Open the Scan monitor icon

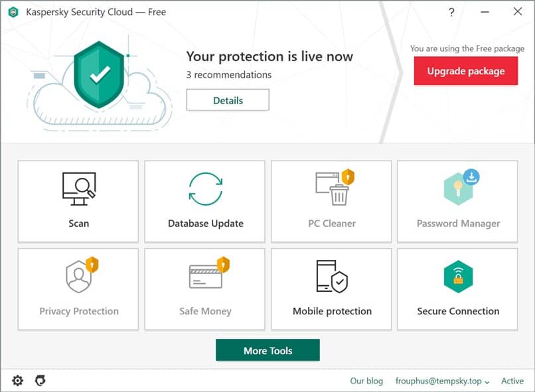(79, 189)
